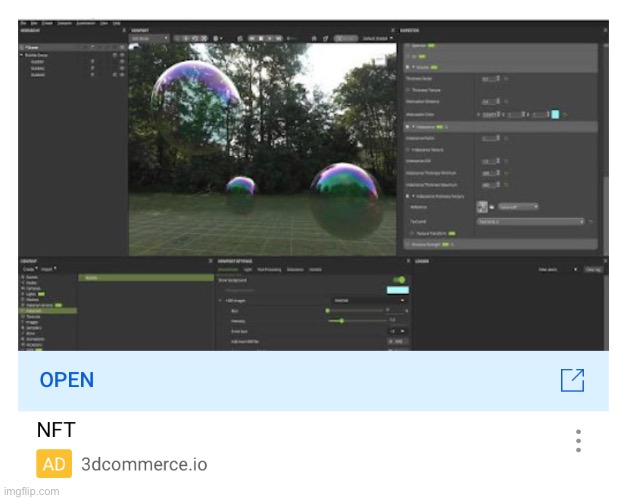Click the yellow AD badge icon
This screenshot has height=500, width=627.
(54, 464)
